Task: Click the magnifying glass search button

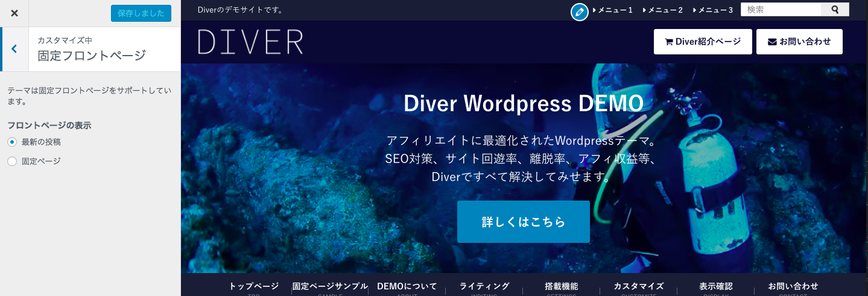Action: (x=835, y=10)
